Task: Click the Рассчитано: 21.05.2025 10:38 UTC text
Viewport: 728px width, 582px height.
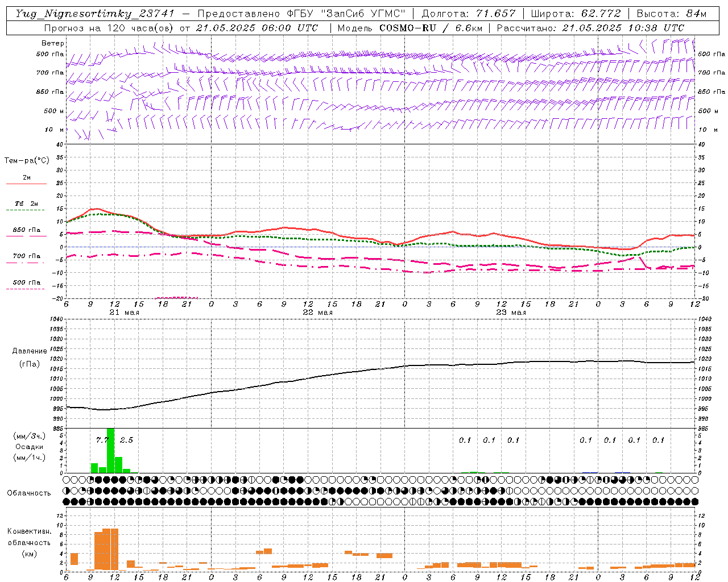Action: pos(590,28)
